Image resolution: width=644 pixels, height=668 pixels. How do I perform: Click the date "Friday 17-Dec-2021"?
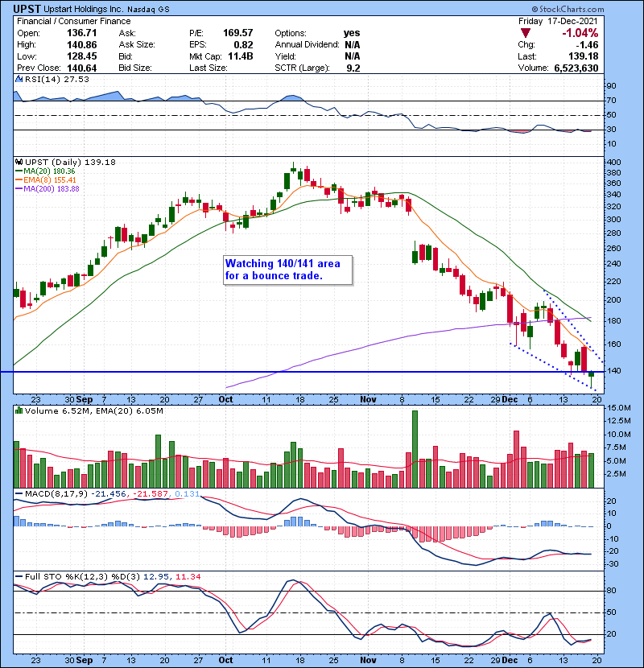558,21
